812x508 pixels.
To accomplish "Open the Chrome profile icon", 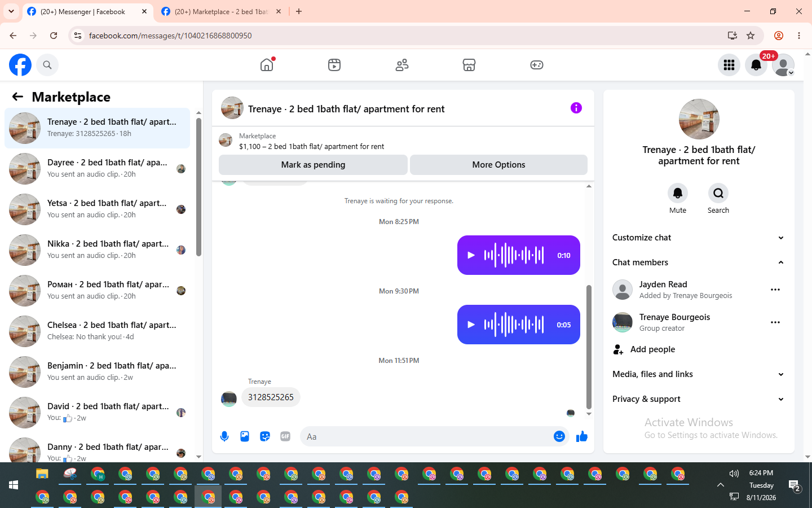I will point(779,36).
